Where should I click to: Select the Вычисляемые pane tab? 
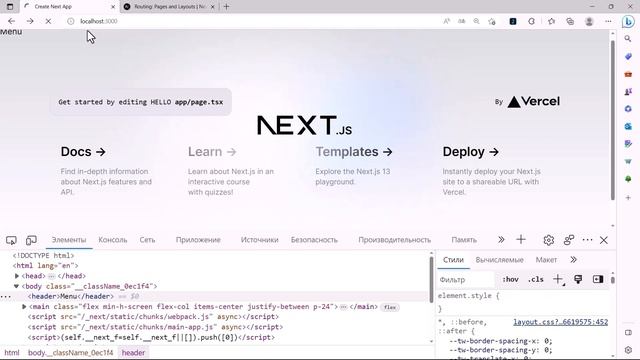pyautogui.click(x=500, y=260)
